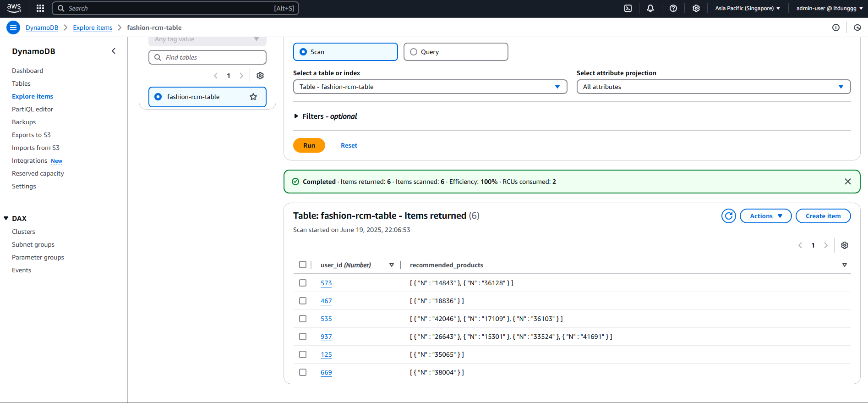This screenshot has height=403, width=868.
Task: Click the green Completed check icon
Action: 295,182
